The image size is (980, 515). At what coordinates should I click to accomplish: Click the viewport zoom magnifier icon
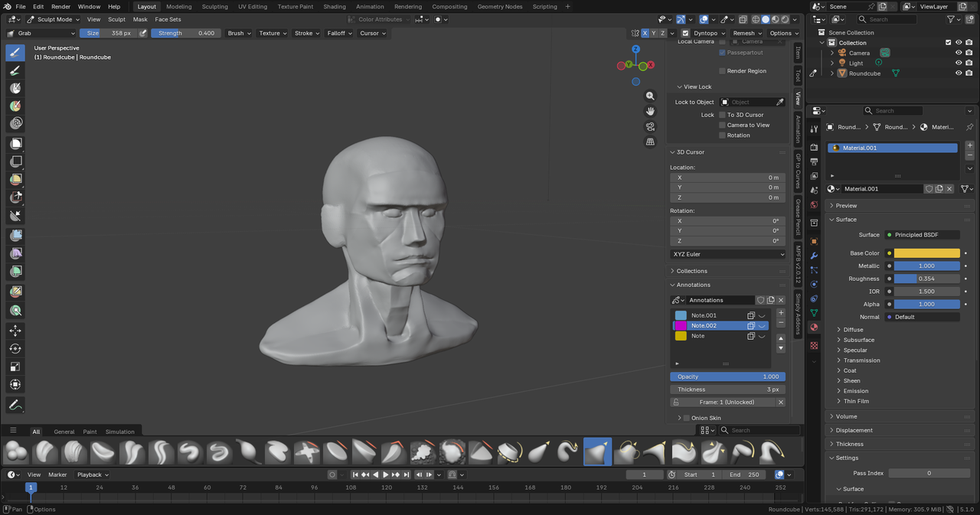click(650, 96)
